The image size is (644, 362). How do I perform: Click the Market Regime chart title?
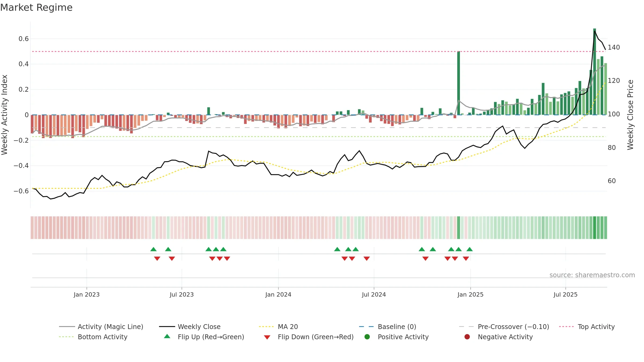tap(36, 8)
